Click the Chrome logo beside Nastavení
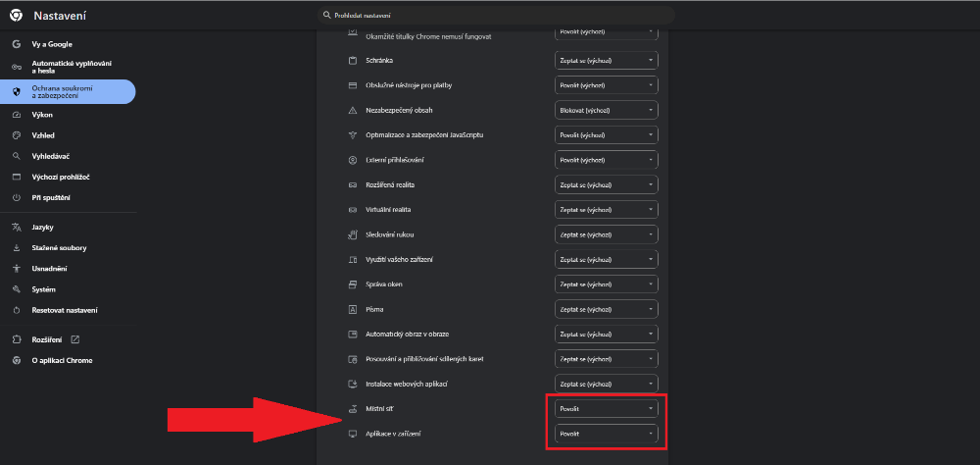Screen dimensions: 980x465 click(x=17, y=16)
